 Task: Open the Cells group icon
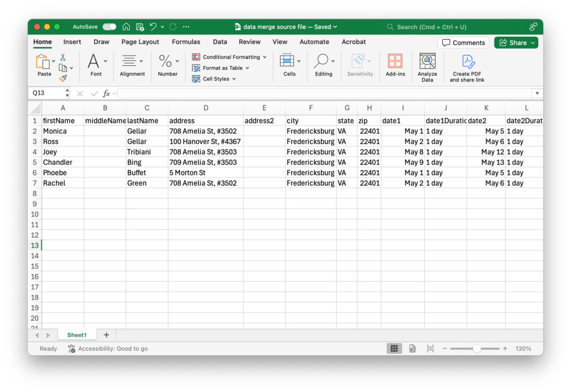tap(287, 60)
